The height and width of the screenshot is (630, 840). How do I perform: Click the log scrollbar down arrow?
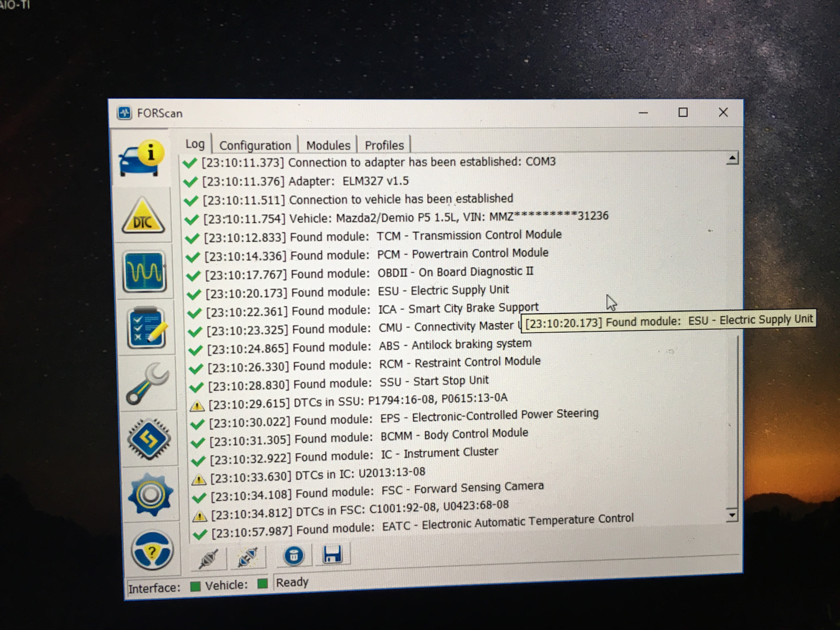tap(732, 515)
